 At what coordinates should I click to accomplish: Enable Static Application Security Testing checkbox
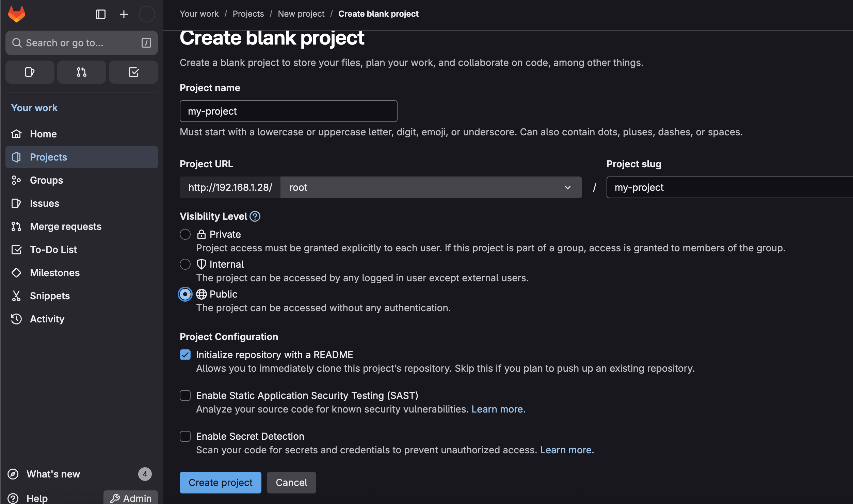[x=185, y=396]
